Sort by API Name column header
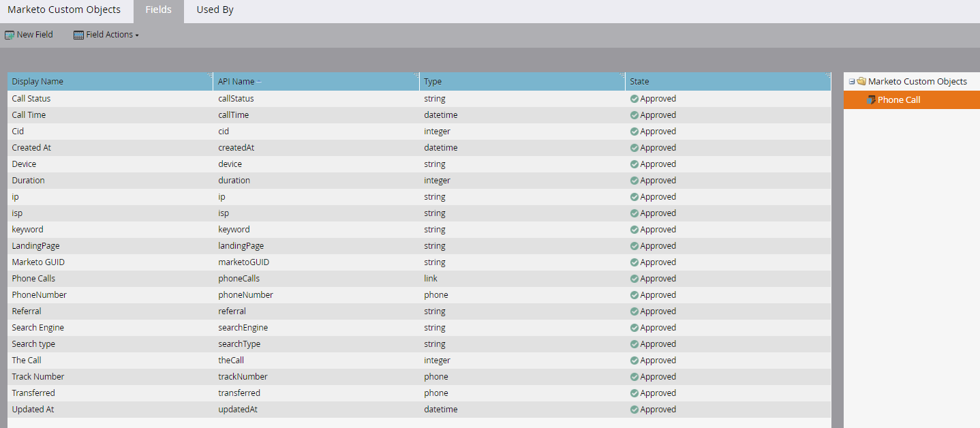 [236, 81]
